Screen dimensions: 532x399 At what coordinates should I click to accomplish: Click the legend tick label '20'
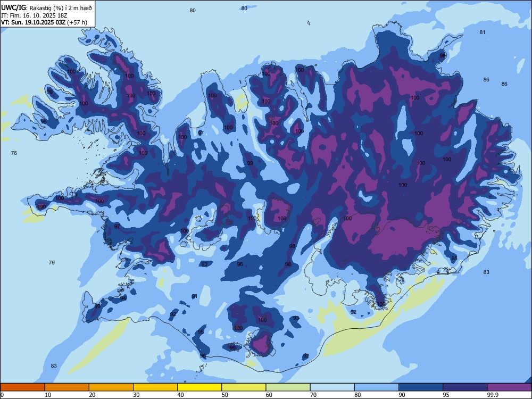tap(92, 395)
